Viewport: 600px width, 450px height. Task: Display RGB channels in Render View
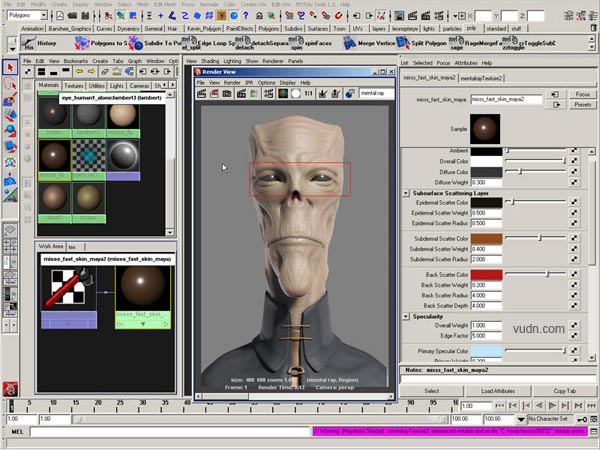[283, 94]
